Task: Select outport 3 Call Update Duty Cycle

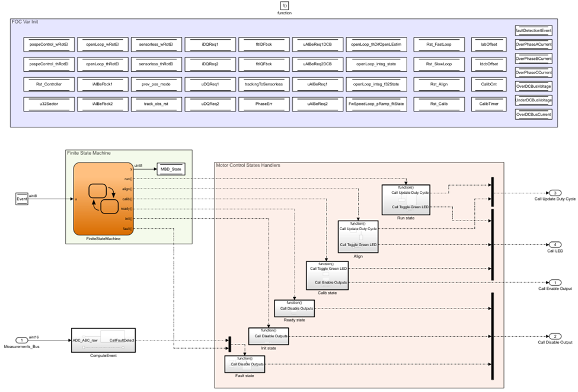Action: (555, 193)
